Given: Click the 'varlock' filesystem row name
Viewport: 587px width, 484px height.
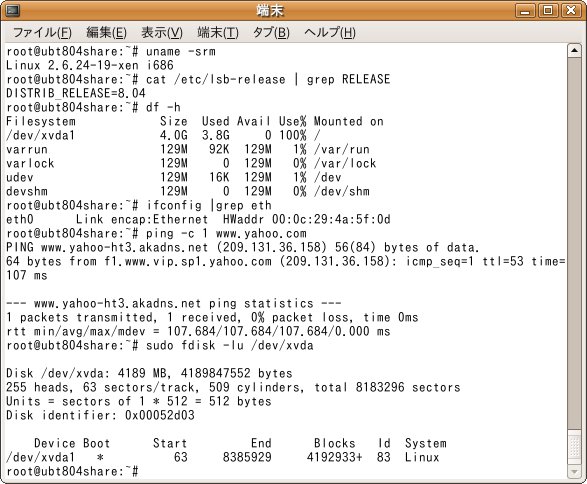Looking at the screenshot, I should point(30,163).
